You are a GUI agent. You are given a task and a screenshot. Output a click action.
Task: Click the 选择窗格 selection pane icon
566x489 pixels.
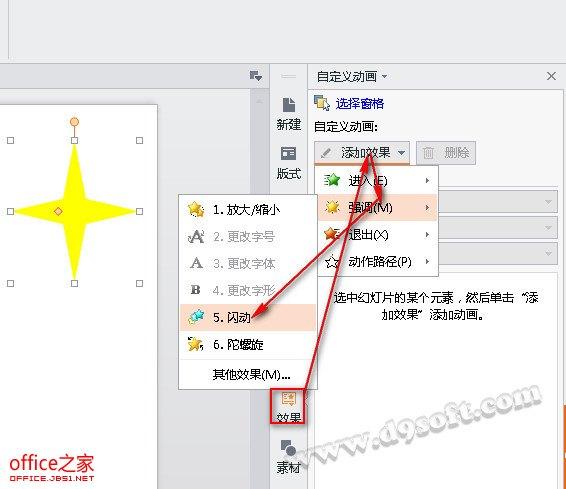click(321, 103)
